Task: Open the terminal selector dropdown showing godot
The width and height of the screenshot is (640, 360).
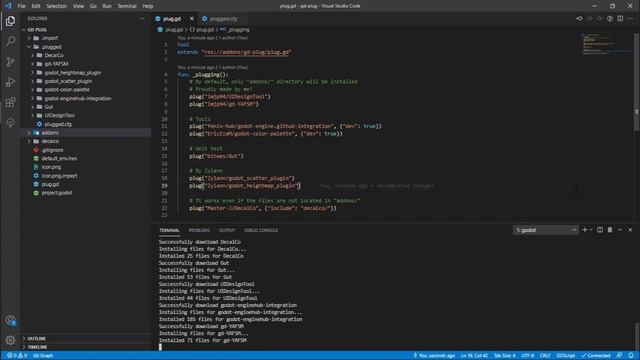Action: click(546, 230)
